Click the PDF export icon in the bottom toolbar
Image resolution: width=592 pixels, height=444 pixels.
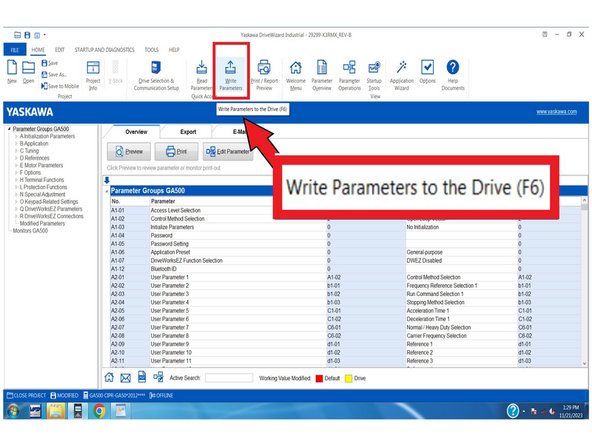click(142, 377)
